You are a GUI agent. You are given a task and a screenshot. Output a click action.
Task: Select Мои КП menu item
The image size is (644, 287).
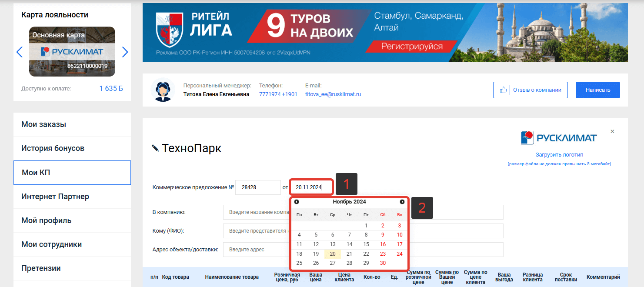click(x=72, y=173)
